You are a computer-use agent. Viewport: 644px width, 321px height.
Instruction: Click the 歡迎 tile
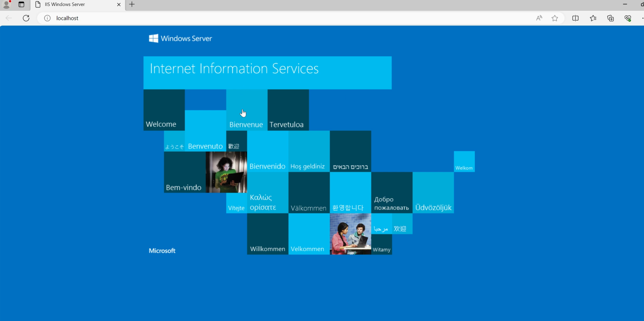236,141
